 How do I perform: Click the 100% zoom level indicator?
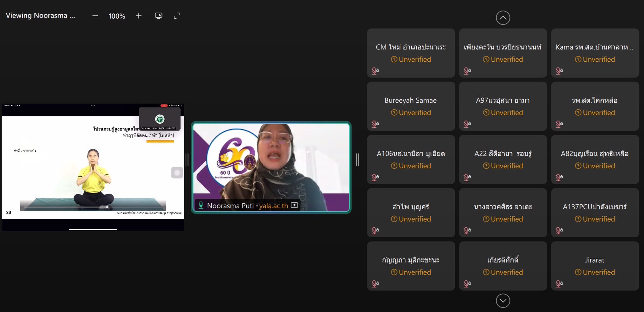point(117,16)
